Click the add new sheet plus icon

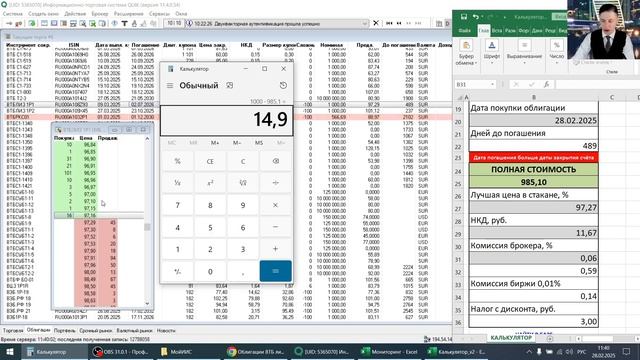(x=550, y=338)
